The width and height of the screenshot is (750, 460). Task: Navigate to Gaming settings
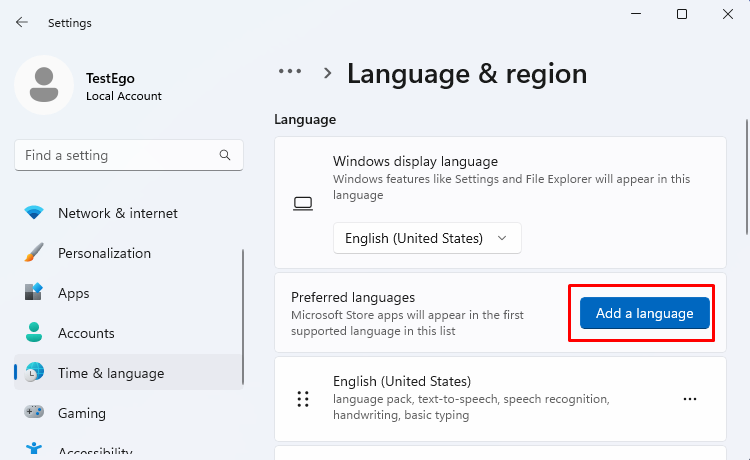click(x=82, y=413)
